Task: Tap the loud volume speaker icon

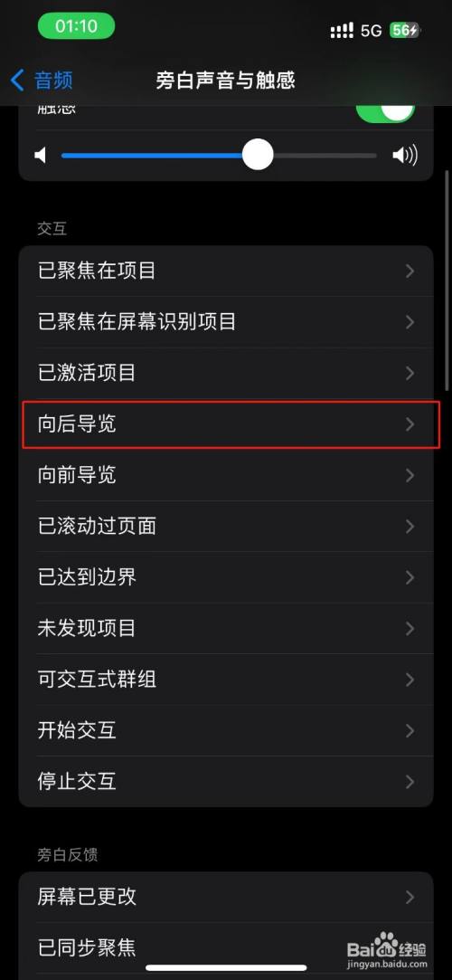Action: tap(405, 155)
